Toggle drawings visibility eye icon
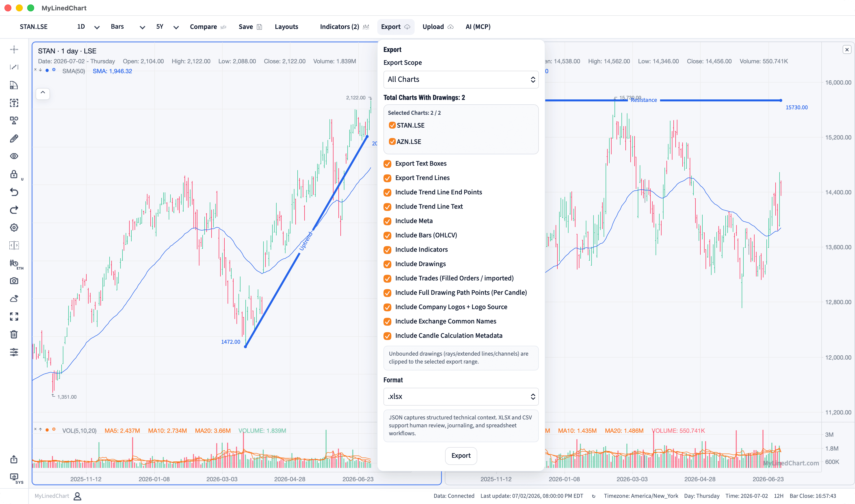Screen dimensions: 855x504 tap(14, 156)
